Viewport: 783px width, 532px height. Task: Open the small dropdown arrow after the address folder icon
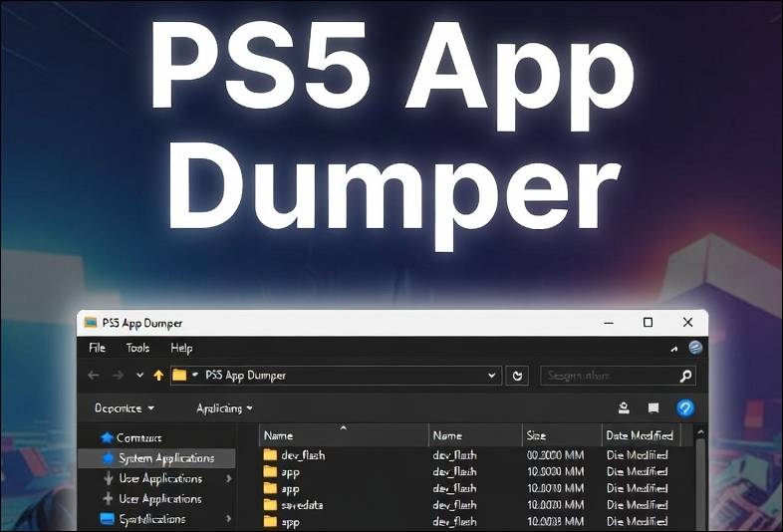pos(195,375)
